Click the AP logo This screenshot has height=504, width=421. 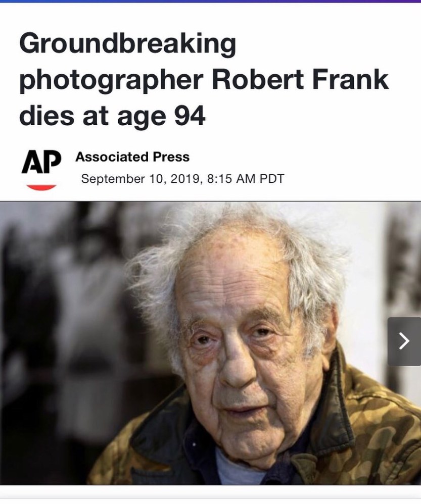(41, 162)
